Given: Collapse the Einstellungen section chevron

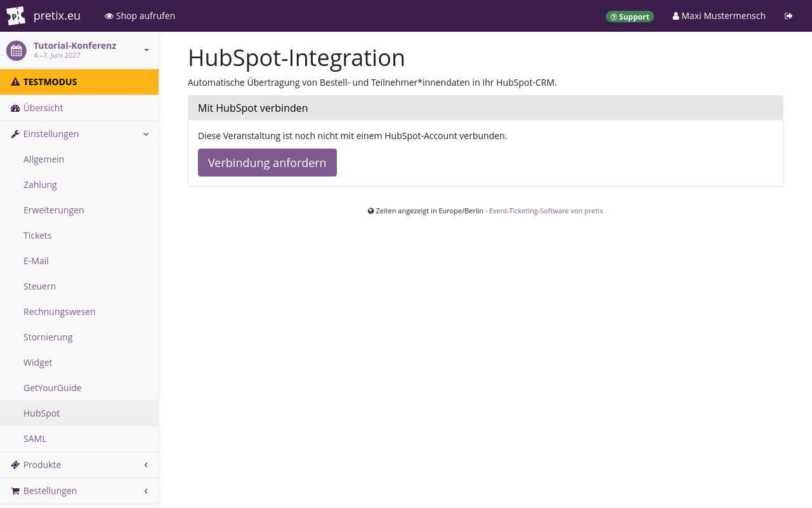Looking at the screenshot, I should [x=146, y=134].
